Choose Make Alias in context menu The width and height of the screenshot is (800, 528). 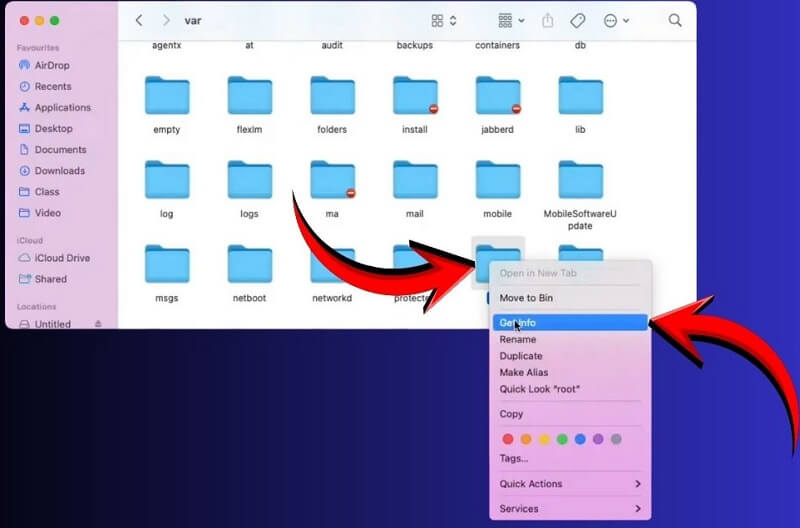pyautogui.click(x=570, y=372)
